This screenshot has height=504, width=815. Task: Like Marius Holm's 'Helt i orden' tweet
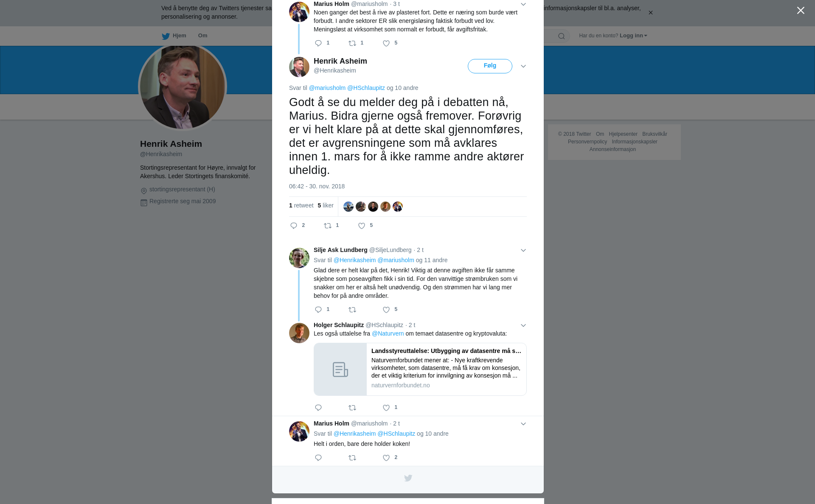[386, 458]
